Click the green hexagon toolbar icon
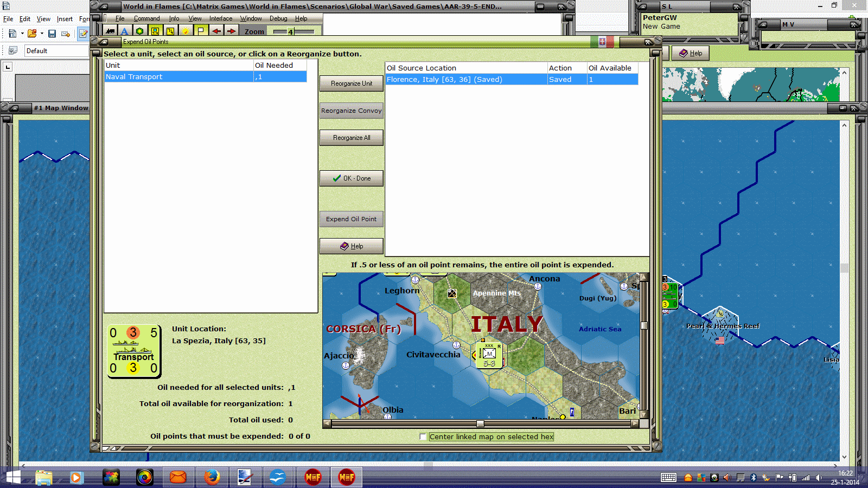 140,31
